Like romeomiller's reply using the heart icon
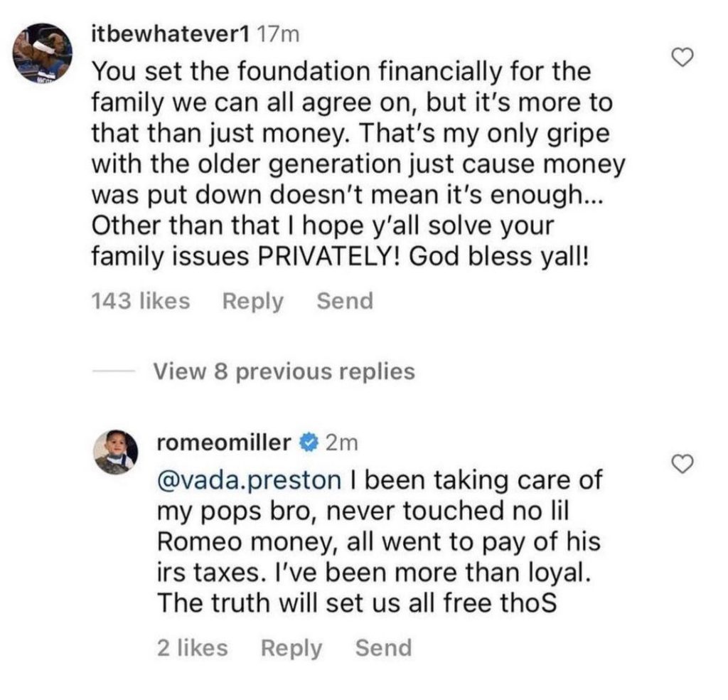 click(x=682, y=465)
